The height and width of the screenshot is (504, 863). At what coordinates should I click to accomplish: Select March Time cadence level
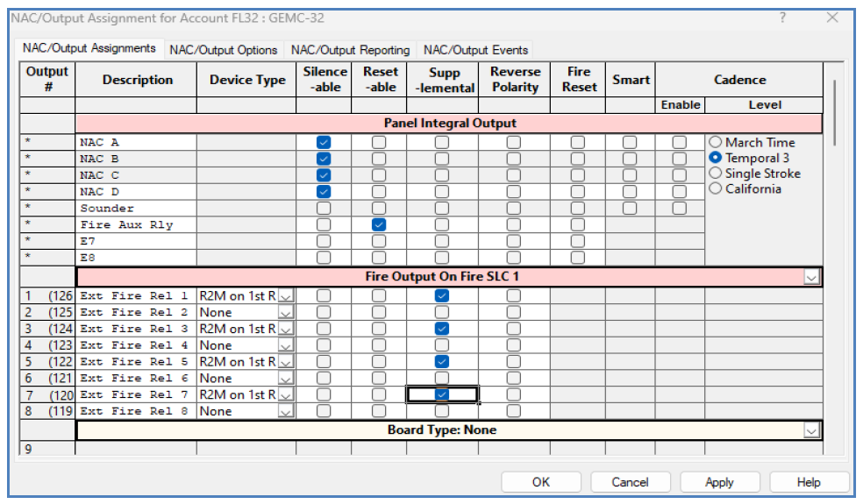click(715, 142)
